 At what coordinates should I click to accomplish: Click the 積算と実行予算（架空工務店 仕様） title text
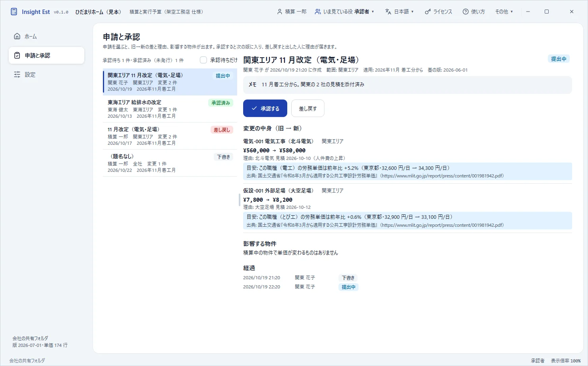[166, 12]
